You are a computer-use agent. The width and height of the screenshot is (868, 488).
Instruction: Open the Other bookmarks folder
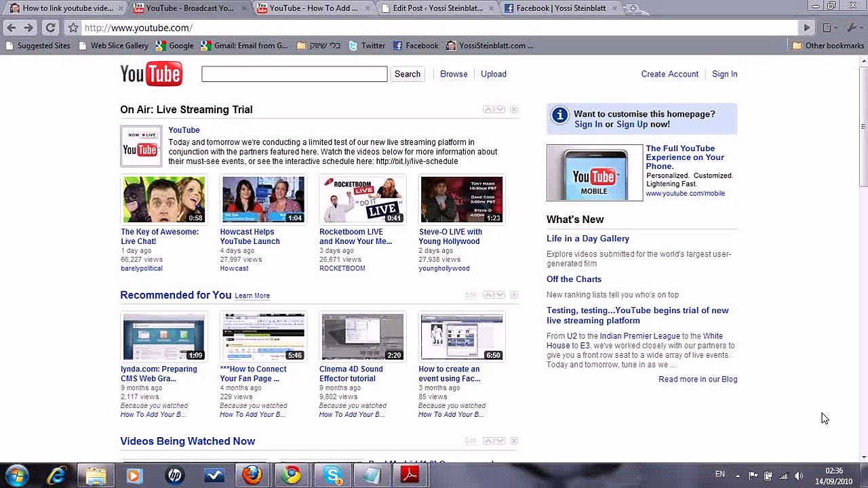tap(828, 45)
